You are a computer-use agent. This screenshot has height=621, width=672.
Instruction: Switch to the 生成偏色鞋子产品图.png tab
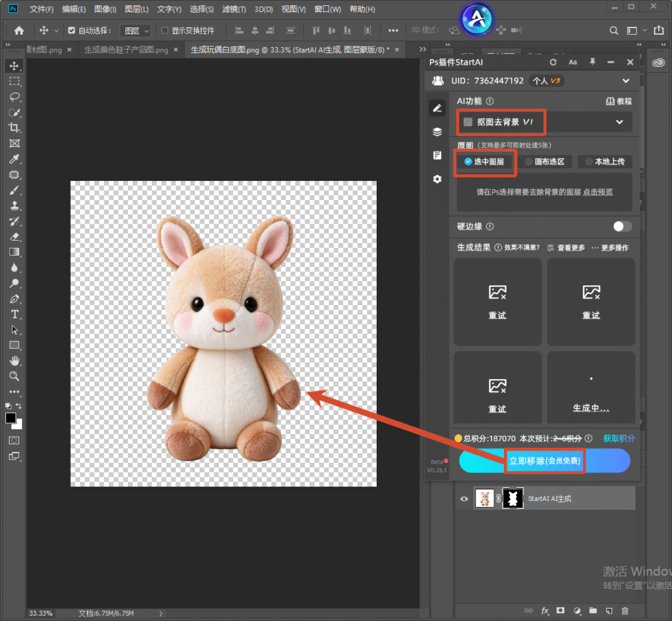pyautogui.click(x=126, y=50)
